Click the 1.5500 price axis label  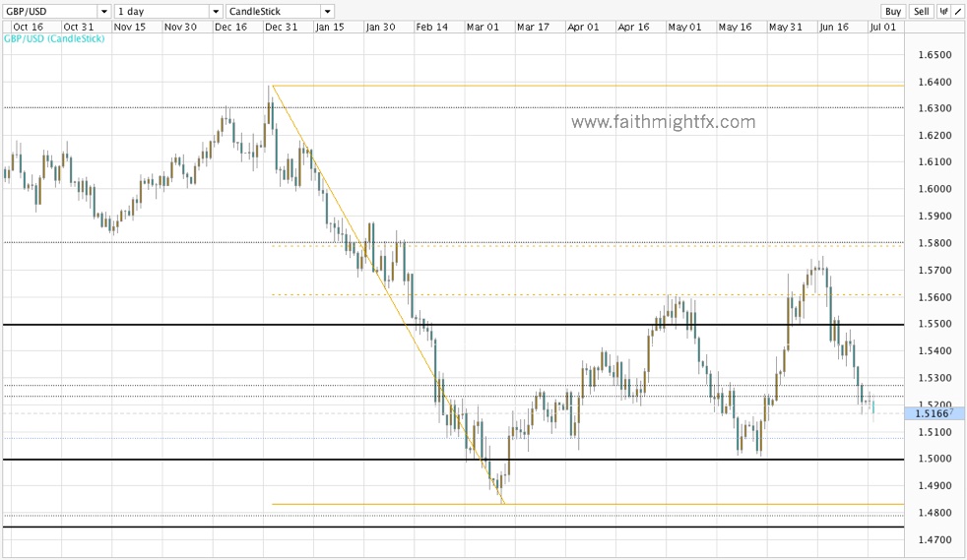point(935,324)
